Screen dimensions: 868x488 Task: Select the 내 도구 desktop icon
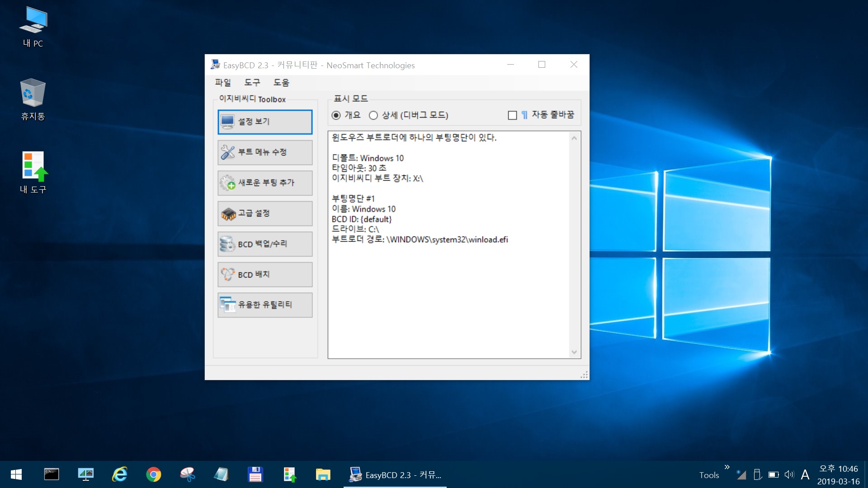33,173
